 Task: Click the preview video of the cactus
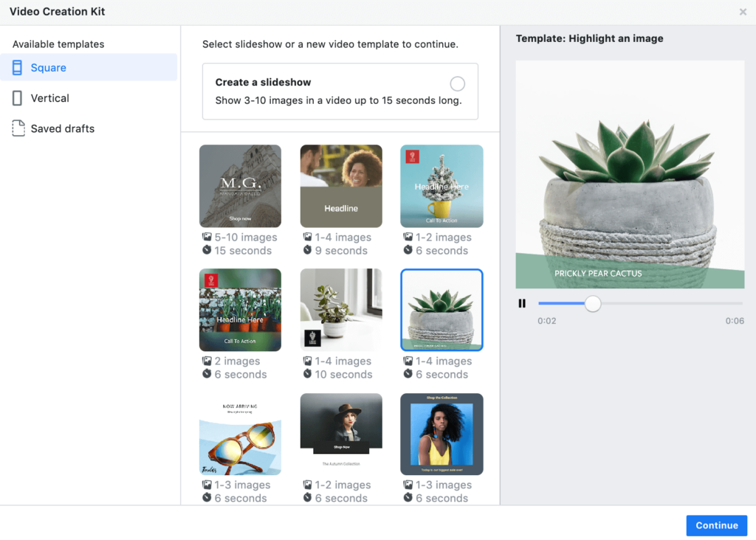[630, 174]
